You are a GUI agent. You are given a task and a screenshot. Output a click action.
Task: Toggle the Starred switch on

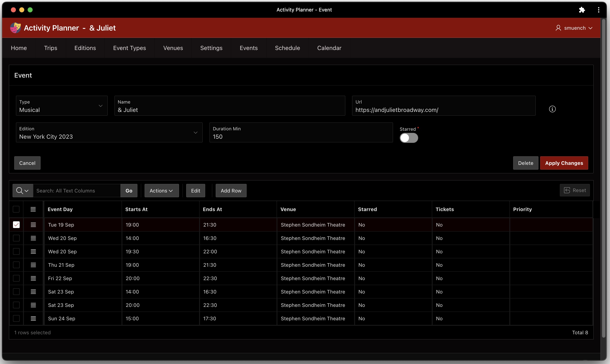pyautogui.click(x=409, y=138)
